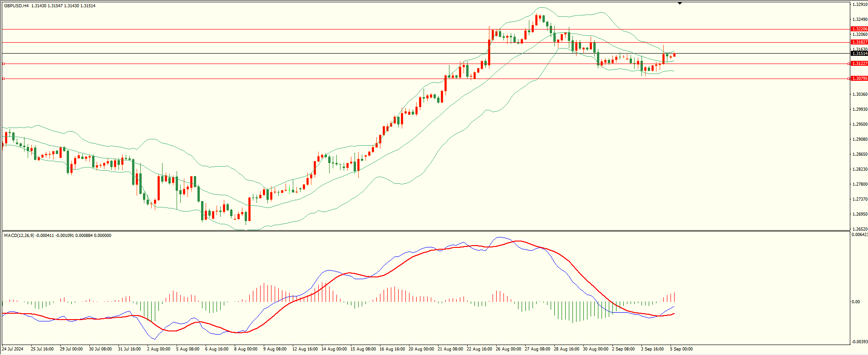Click the 15 Aug 08:00 time label

tap(363, 349)
